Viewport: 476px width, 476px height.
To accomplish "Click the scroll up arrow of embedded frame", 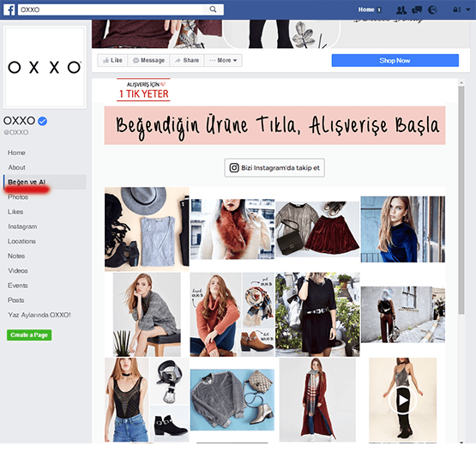I will pos(461,83).
